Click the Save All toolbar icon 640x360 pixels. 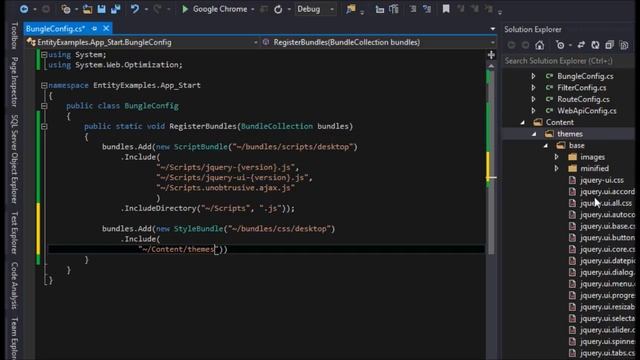[116, 9]
